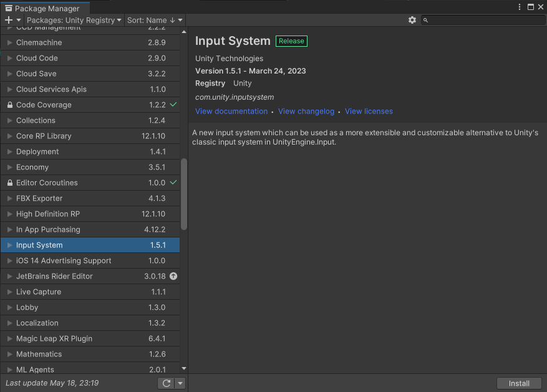
Task: Click the lock icon on Editor Coroutines
Action: pos(10,183)
